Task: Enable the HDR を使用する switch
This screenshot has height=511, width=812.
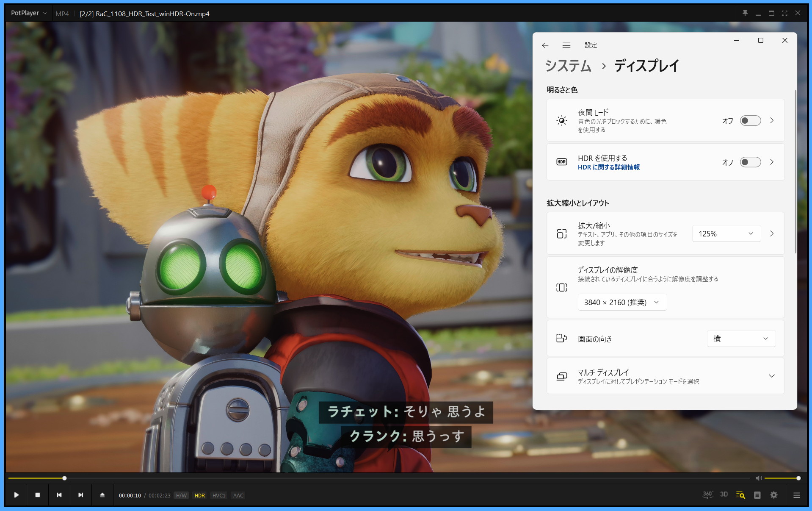Action: (751, 162)
